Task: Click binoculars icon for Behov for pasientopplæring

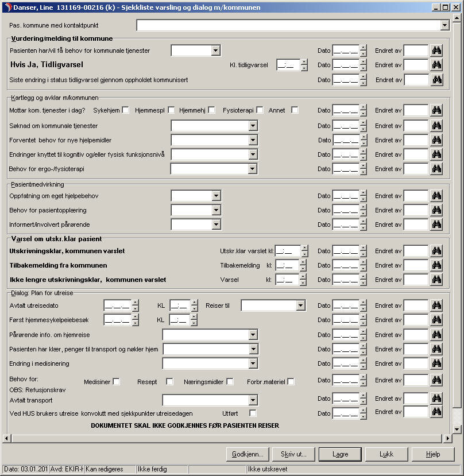Action: [436, 210]
